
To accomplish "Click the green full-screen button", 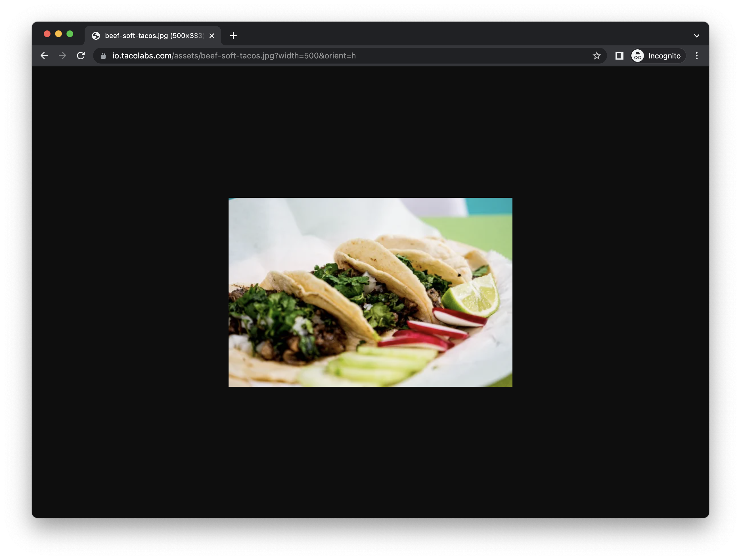I will [70, 34].
